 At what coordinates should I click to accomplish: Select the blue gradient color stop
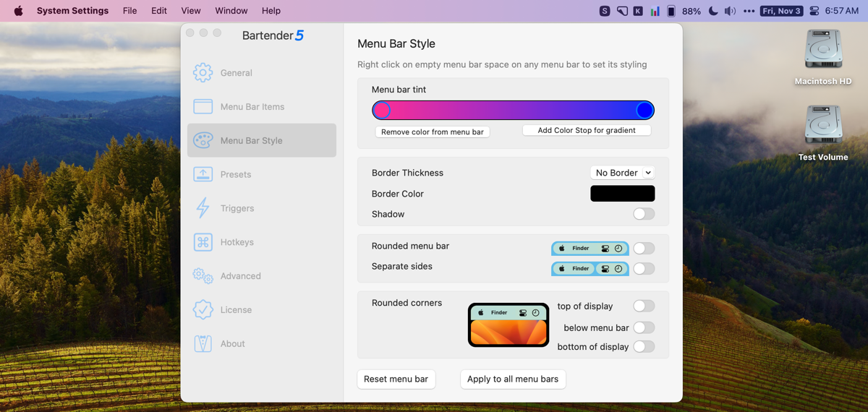tap(644, 110)
